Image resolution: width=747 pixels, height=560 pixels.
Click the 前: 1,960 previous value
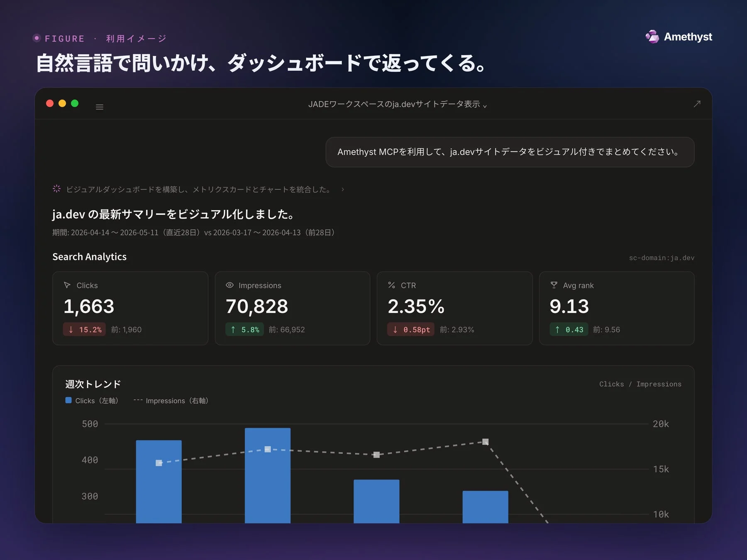pos(126,329)
